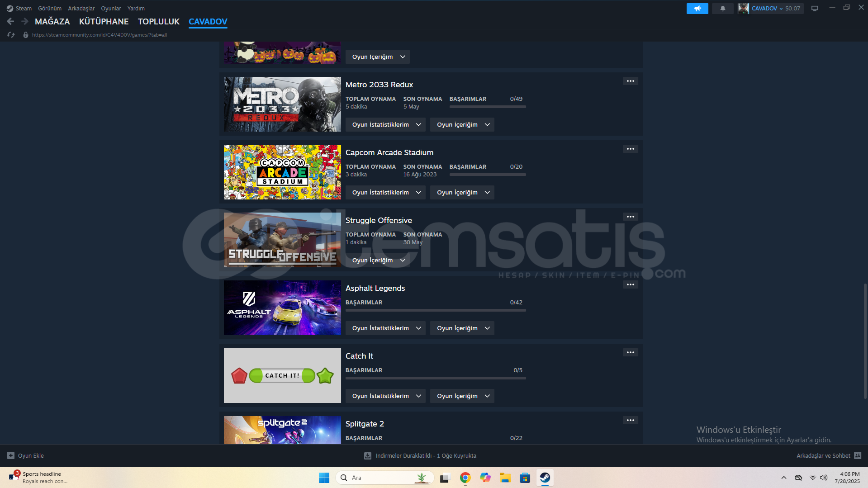Open the Arkadaşlar menu
Viewport: 868px width, 488px height.
[x=81, y=8]
